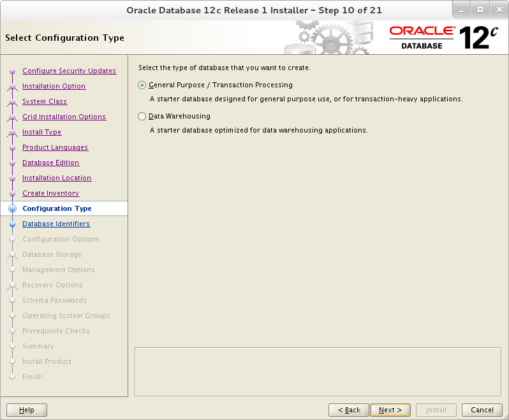Select the Data Warehousing radio option
The height and width of the screenshot is (420, 509).
(x=142, y=117)
